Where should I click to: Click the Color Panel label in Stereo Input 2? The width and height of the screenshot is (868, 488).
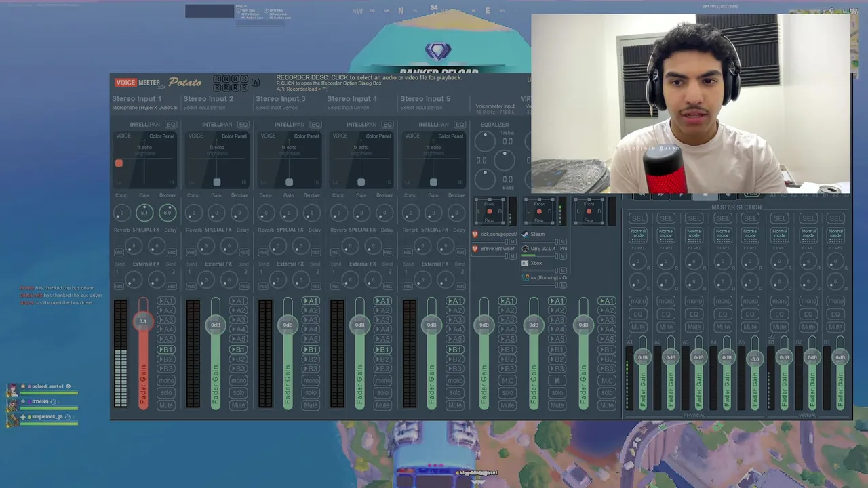click(234, 136)
